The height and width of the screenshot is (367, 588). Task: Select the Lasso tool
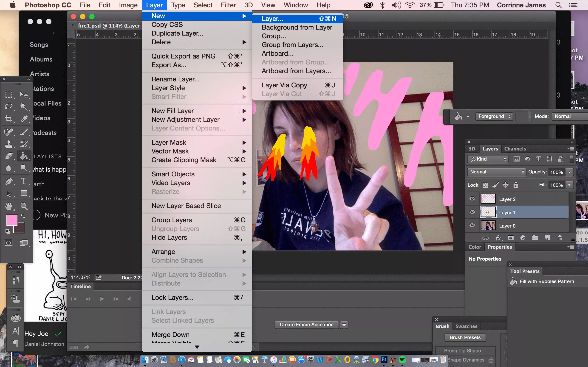pos(9,107)
